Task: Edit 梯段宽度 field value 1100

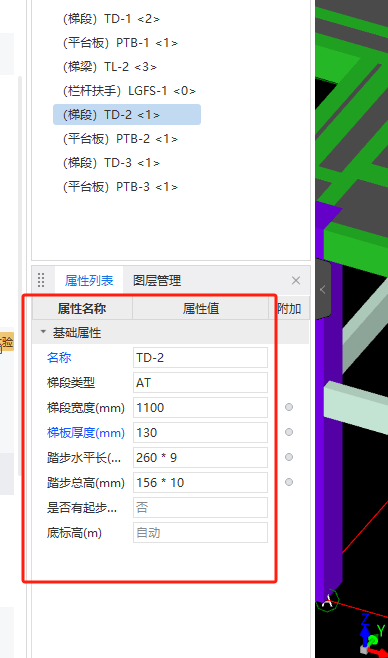Action: 201,407
